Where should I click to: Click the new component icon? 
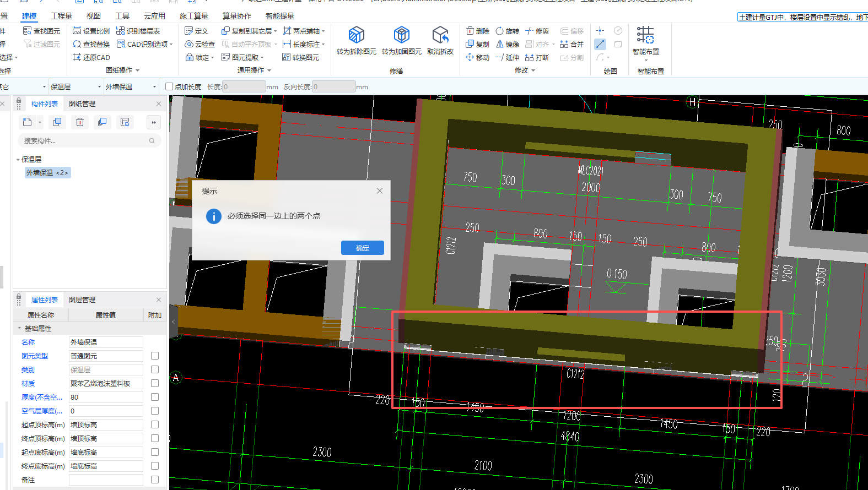[x=28, y=122]
